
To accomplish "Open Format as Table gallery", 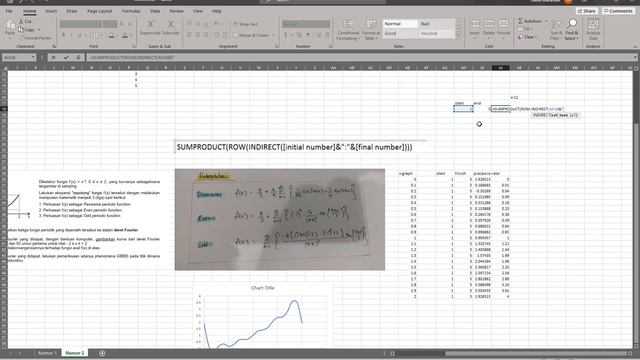I will click(371, 29).
